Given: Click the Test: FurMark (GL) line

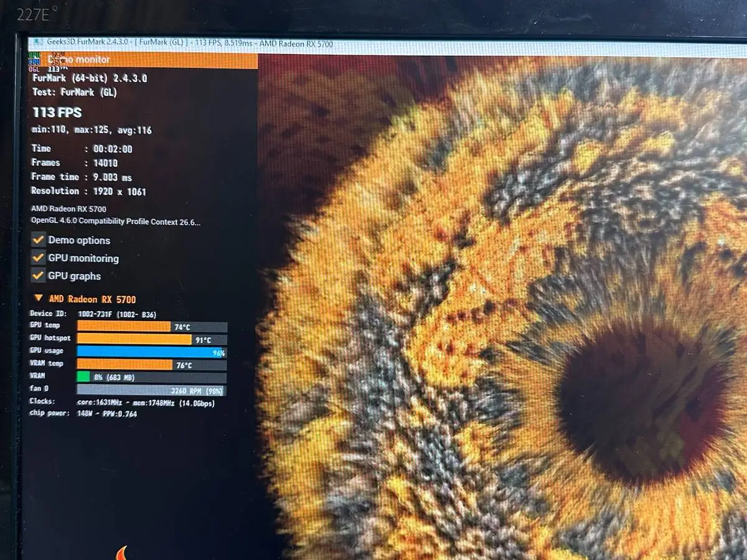Looking at the screenshot, I should pos(75,93).
